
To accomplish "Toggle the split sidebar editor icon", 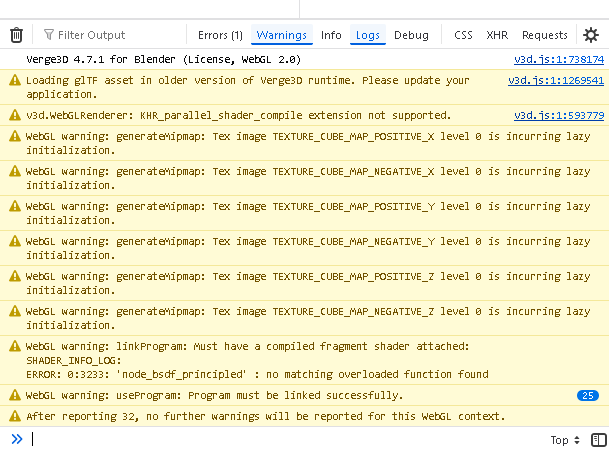I will 598,440.
